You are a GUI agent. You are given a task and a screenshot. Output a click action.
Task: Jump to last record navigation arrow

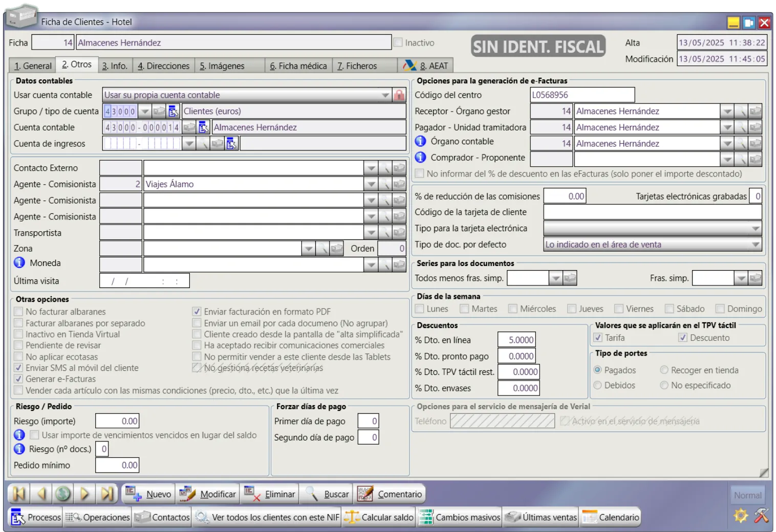107,494
